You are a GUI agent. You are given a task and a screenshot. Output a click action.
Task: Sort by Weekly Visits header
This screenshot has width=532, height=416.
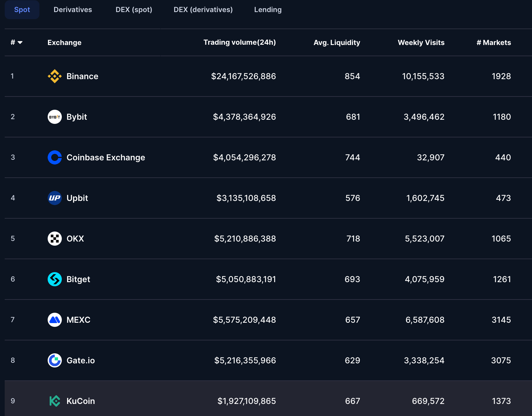(421, 43)
